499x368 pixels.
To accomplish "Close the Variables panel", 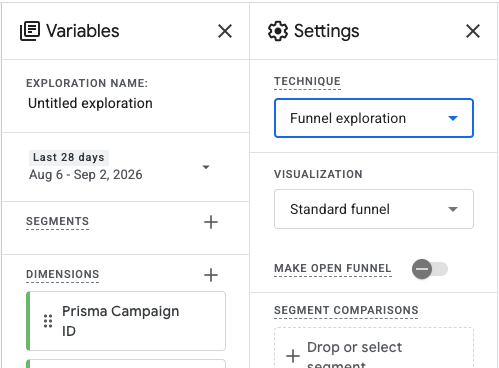I will pos(225,31).
